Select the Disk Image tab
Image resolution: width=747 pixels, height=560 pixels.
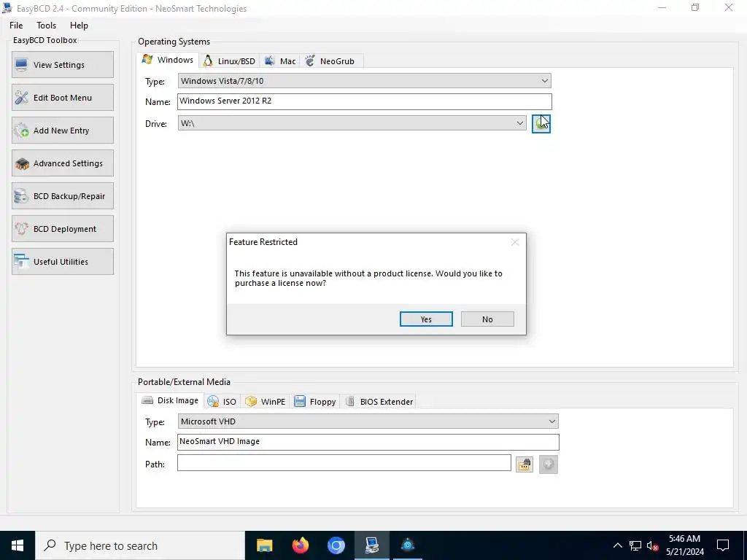(170, 400)
